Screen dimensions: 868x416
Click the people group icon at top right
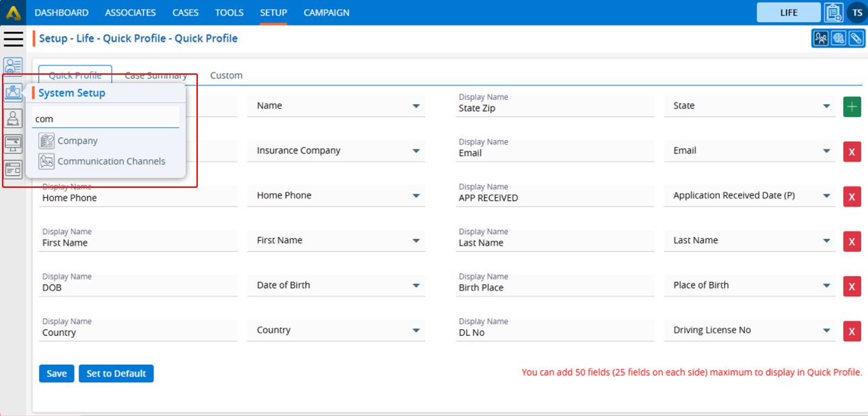coord(820,38)
